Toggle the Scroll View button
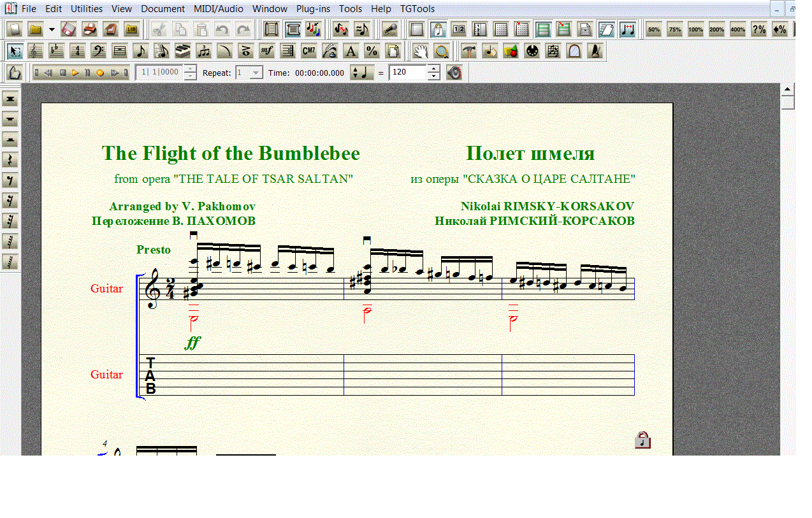Viewport: 812px width, 518px height. pyautogui.click(x=272, y=29)
